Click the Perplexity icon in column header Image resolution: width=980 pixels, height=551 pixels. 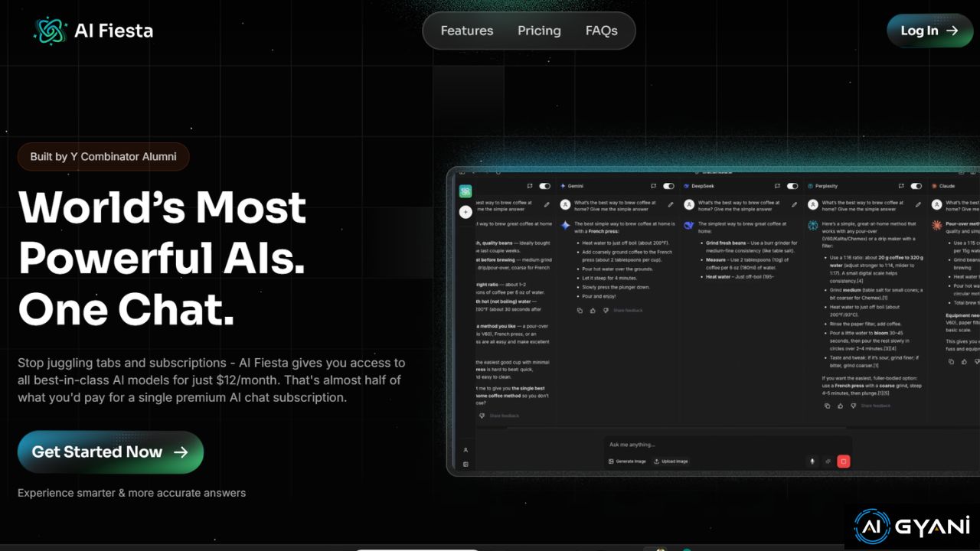tap(810, 186)
